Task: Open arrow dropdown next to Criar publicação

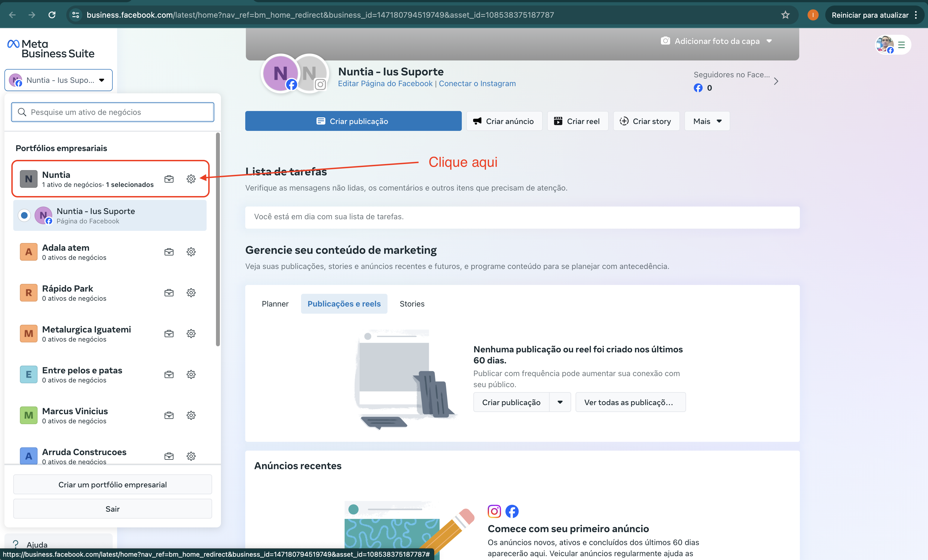Action: (x=560, y=402)
